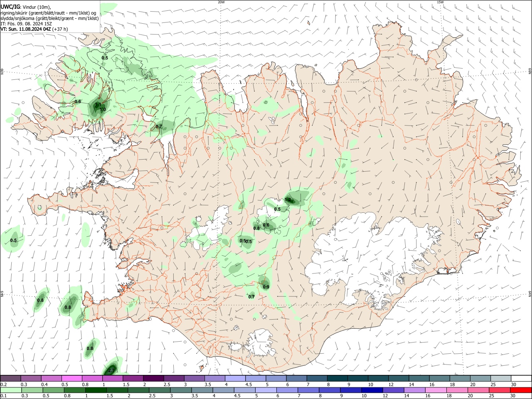Click the 0.2 tick label on the upper scale
This screenshot has width=532, height=399.
[x=4, y=384]
